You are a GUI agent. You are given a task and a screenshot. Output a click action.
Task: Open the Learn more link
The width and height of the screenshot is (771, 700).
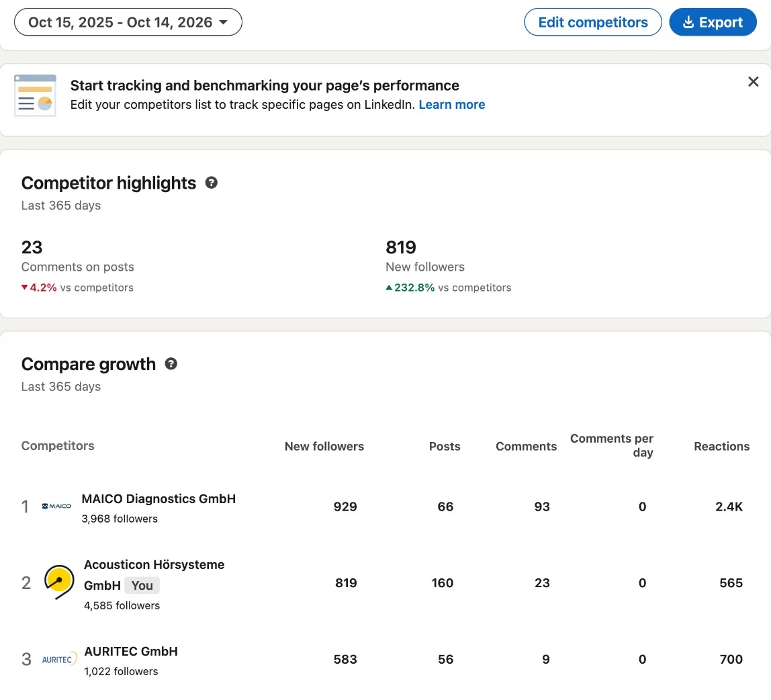[x=451, y=105]
